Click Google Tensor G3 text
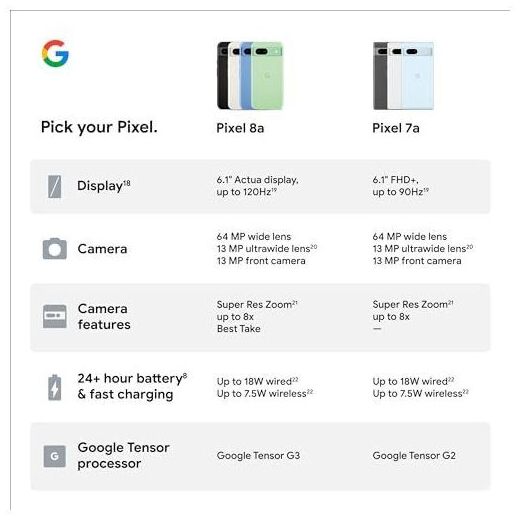Image resolution: width=520 pixels, height=520 pixels. click(x=258, y=456)
